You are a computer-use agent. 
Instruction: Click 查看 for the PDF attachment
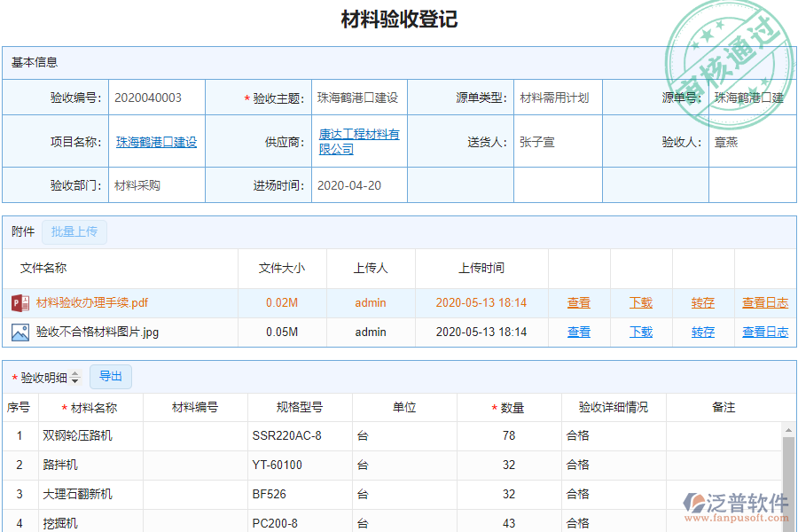click(x=578, y=302)
